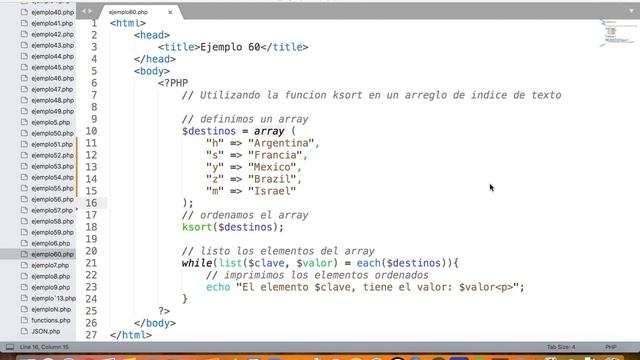Open ejemplo6.php file
640x360 pixels.
pos(50,243)
